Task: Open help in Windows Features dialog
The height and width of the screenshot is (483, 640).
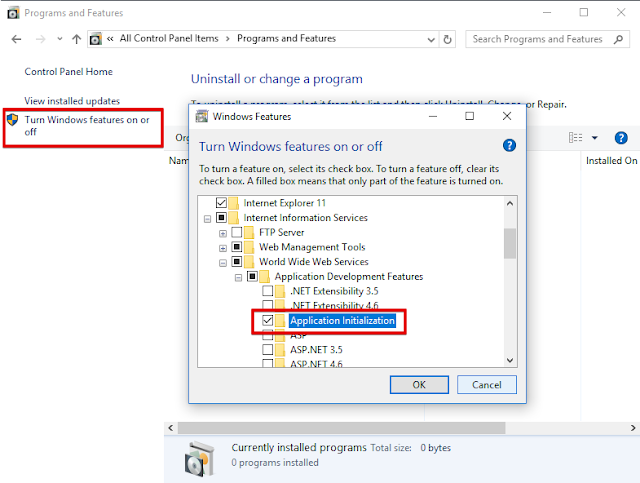Action: (x=509, y=145)
